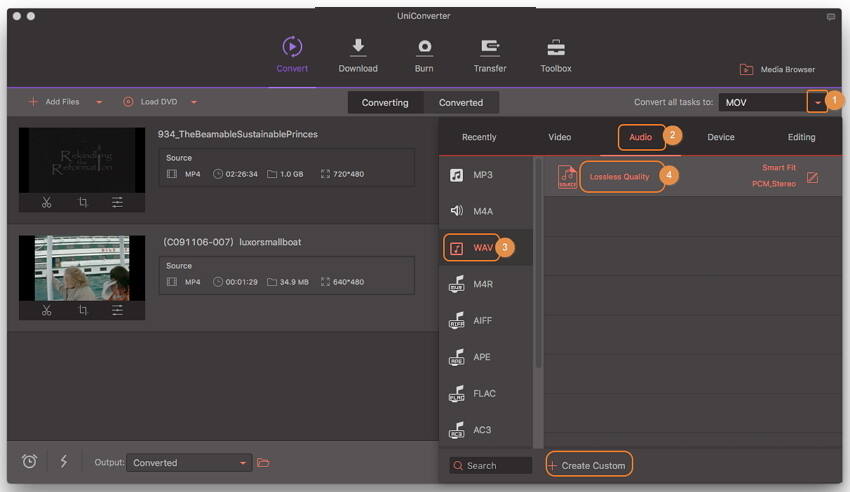
Task: Select the Lossless Quality preset
Action: (619, 177)
